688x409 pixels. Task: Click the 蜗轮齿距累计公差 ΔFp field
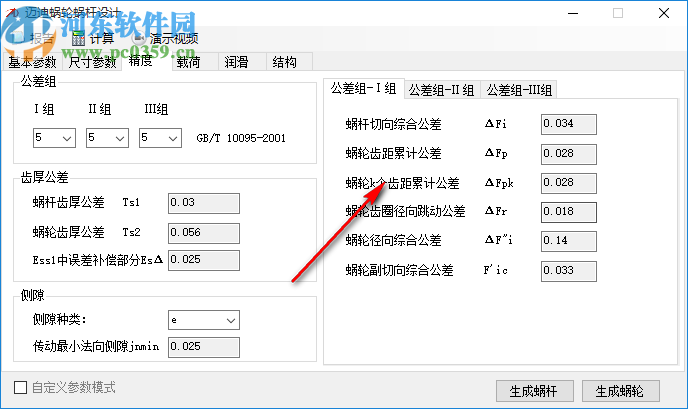[x=569, y=154]
